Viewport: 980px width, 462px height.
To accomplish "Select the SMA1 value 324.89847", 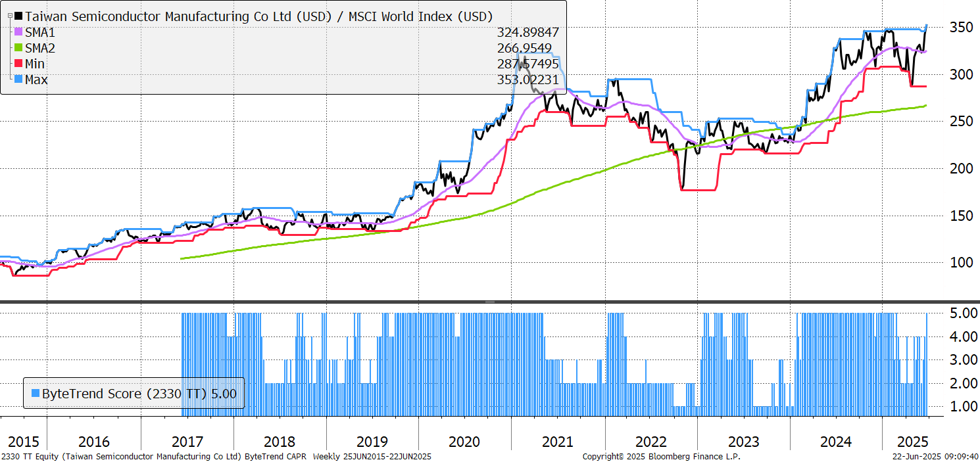I will [x=527, y=32].
